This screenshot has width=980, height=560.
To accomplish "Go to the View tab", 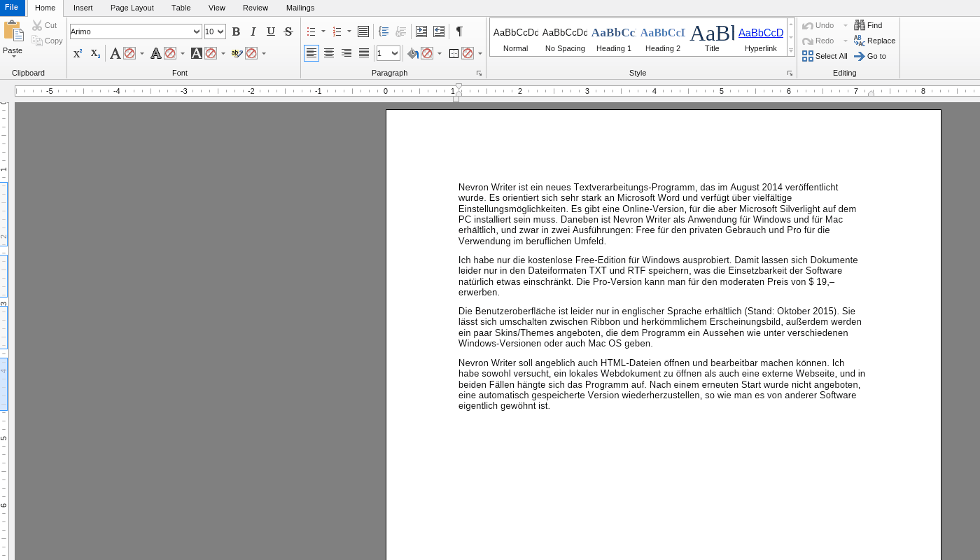I will pyautogui.click(x=217, y=8).
